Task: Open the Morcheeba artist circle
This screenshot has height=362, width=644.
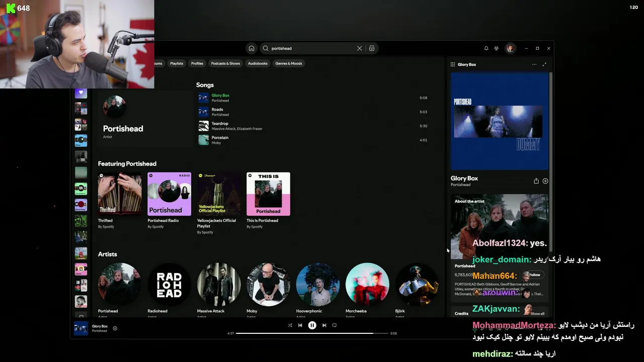Action: [x=367, y=285]
